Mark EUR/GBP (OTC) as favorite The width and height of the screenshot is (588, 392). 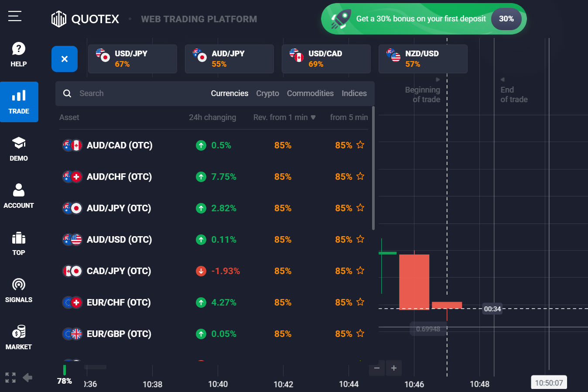point(360,333)
